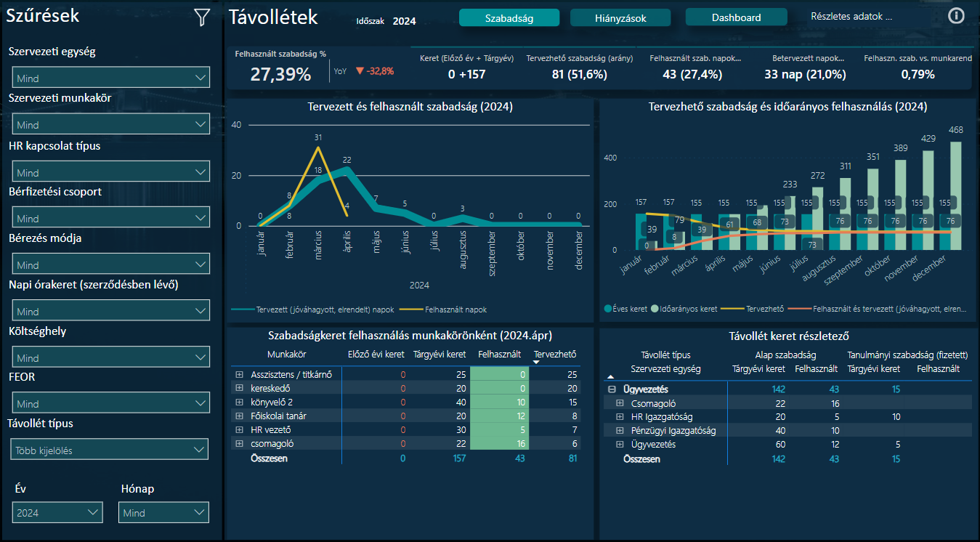The height and width of the screenshot is (542, 980).
Task: Expand the Csomagoló organizational unit row
Action: click(620, 403)
